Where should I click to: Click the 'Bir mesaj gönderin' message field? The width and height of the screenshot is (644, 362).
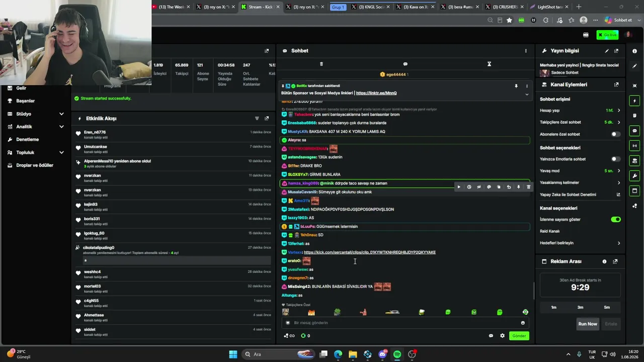click(x=405, y=323)
